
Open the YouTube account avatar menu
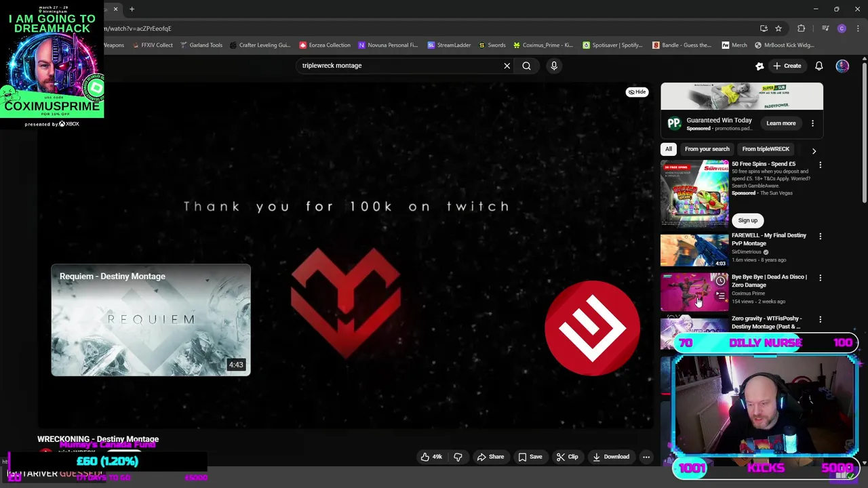point(842,66)
